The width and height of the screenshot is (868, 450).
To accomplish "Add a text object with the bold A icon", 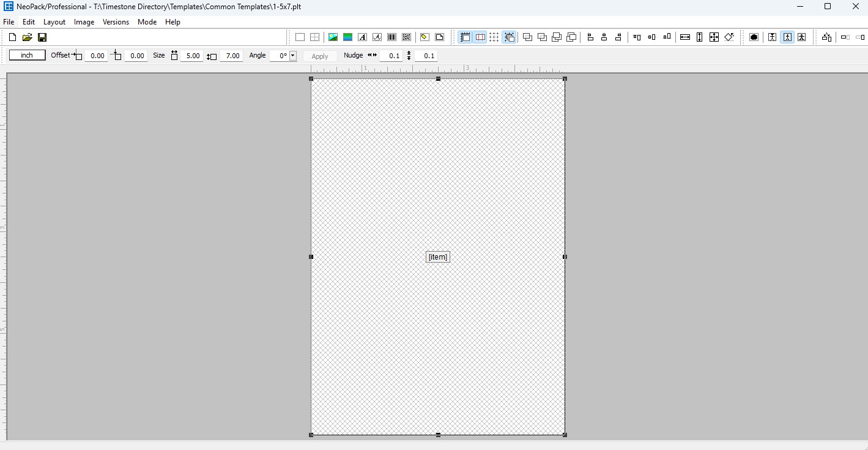I will coord(362,37).
